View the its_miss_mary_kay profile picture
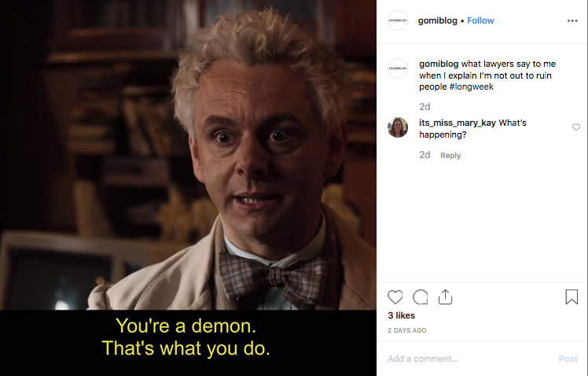The width and height of the screenshot is (588, 376). pos(398,127)
